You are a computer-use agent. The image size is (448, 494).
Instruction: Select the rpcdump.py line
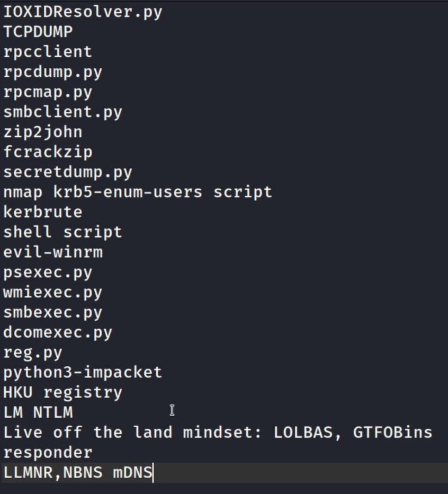pyautogui.click(x=53, y=72)
